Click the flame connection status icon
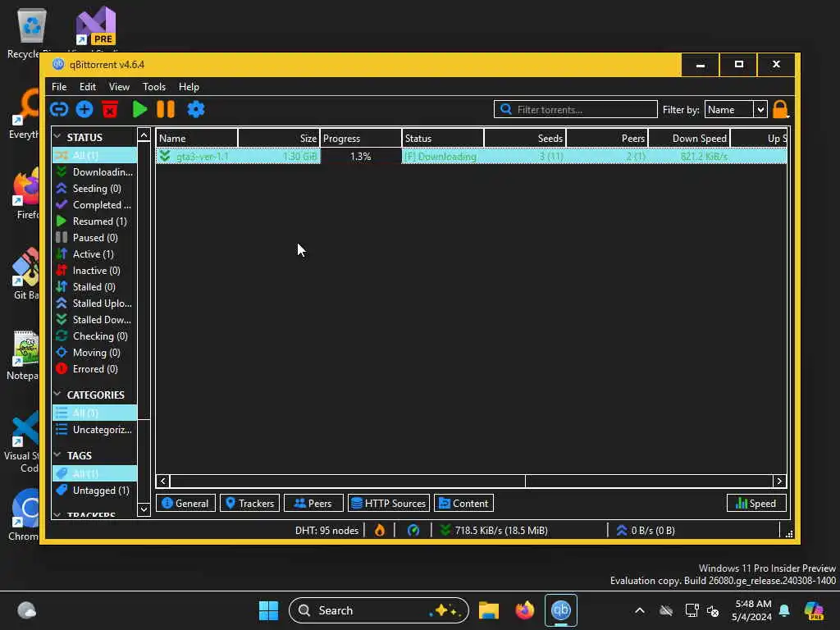The width and height of the screenshot is (840, 630). (379, 531)
